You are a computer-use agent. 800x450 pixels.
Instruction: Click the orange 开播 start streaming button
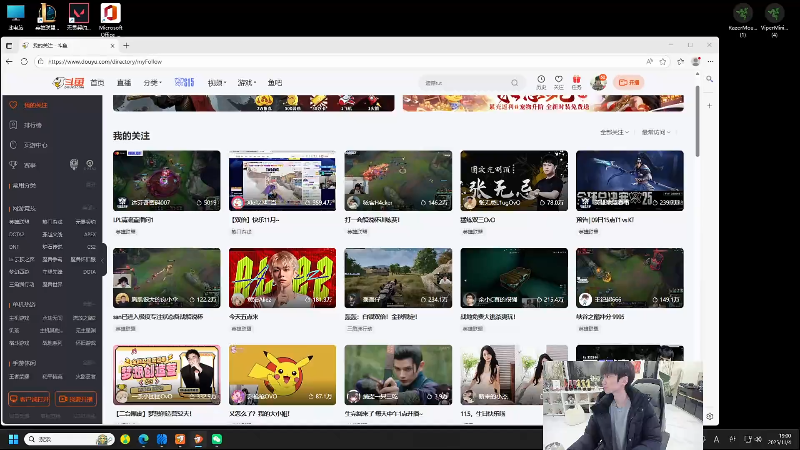pyautogui.click(x=629, y=82)
